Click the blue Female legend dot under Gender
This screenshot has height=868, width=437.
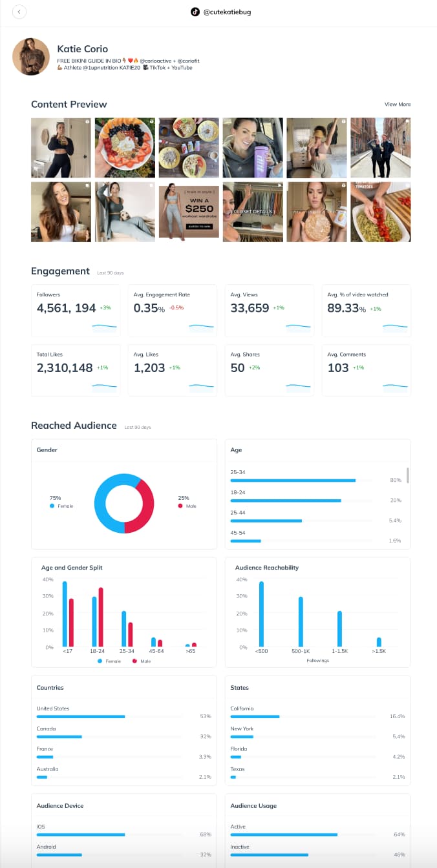pos(52,506)
